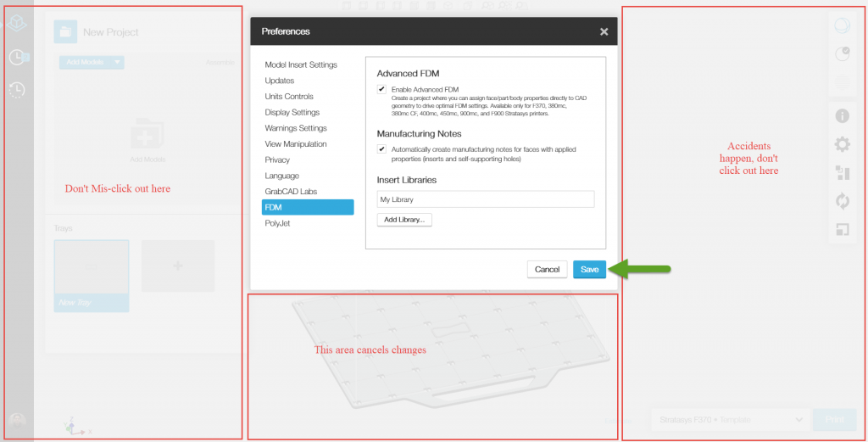Click the user avatar in the sidebar
Image resolution: width=868 pixels, height=442 pixels.
click(x=17, y=422)
